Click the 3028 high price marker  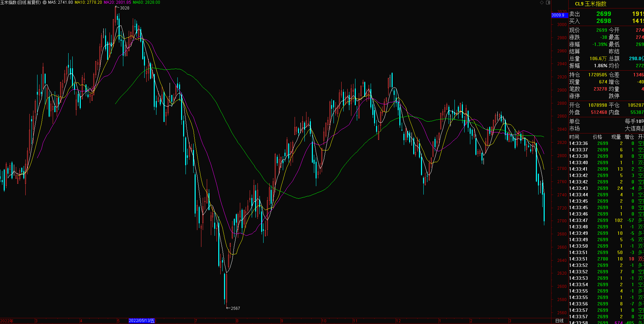(124, 8)
